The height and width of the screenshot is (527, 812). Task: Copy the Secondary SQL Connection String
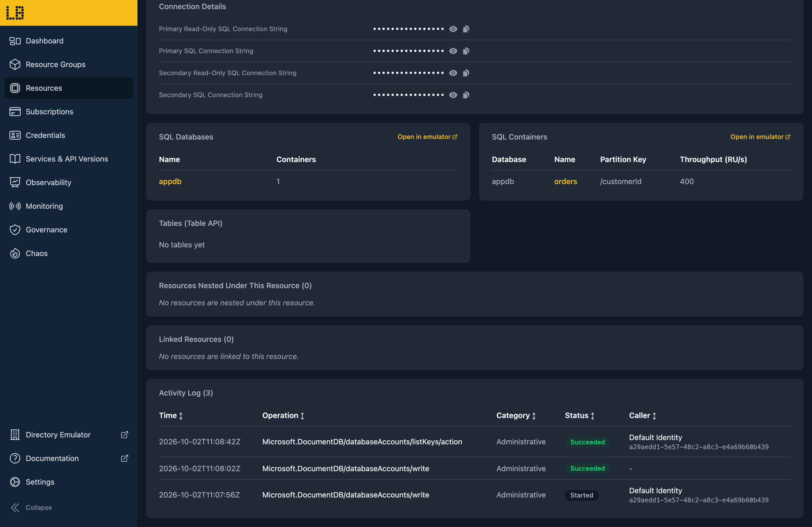(466, 95)
